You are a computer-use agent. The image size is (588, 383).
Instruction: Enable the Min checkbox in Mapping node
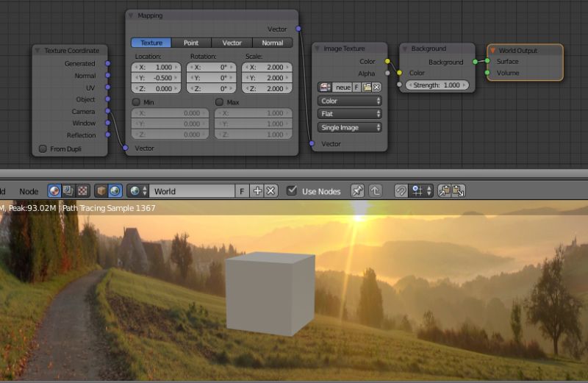pos(136,102)
